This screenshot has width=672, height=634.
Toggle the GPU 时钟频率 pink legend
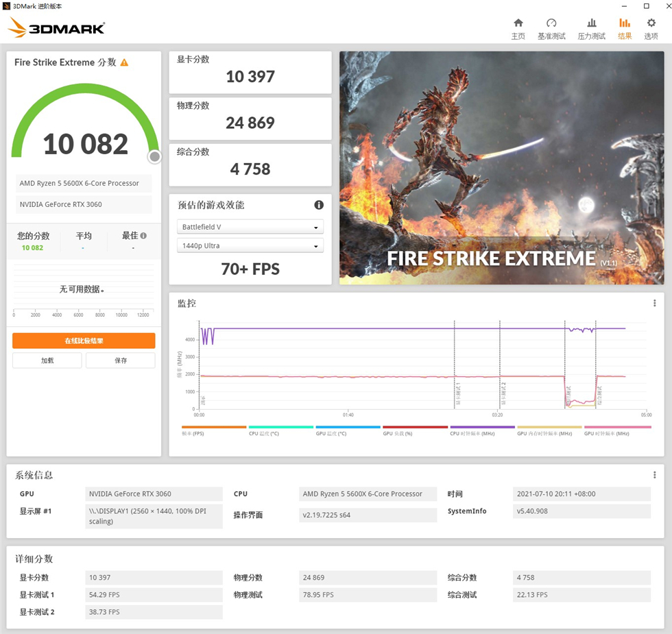(x=618, y=427)
